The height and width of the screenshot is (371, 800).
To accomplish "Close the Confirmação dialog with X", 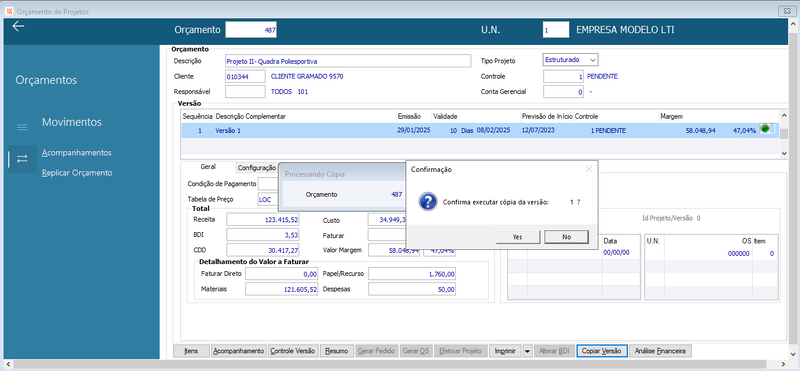I will [588, 169].
